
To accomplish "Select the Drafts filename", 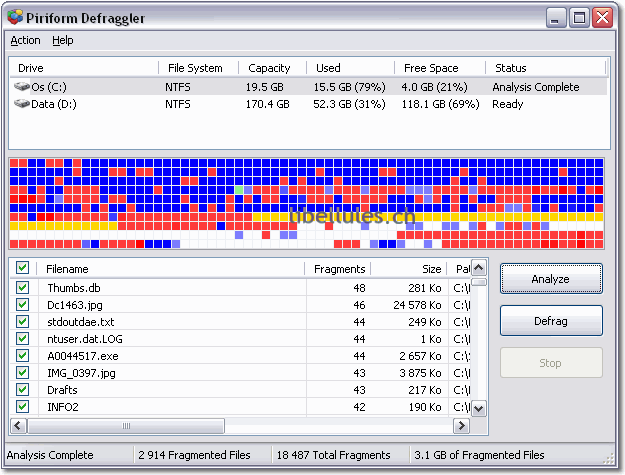I will [x=62, y=390].
